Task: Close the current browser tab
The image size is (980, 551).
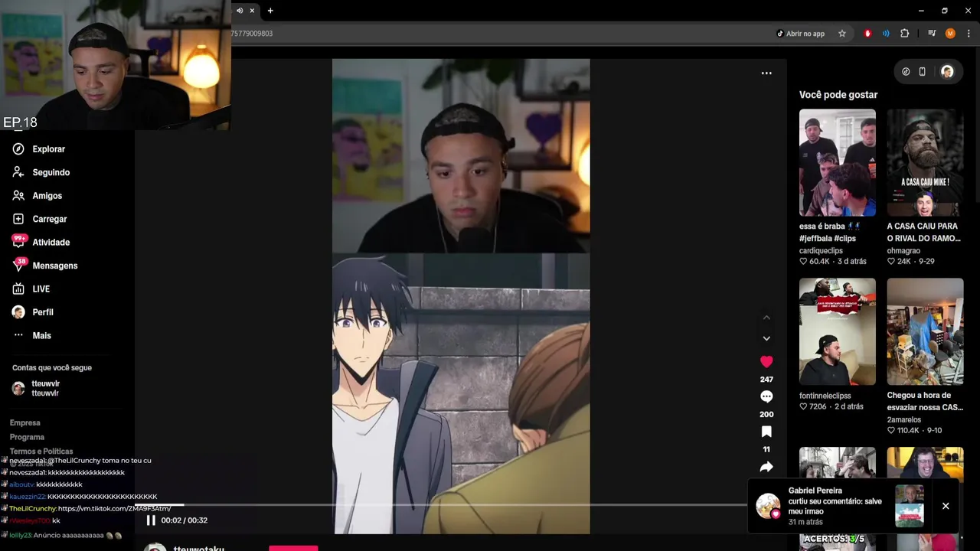Action: point(252,11)
